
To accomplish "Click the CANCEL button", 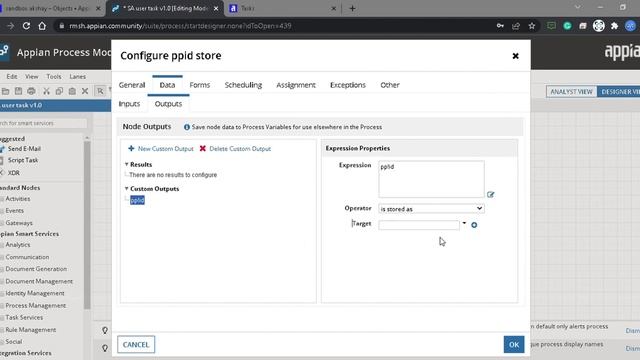I will (136, 344).
